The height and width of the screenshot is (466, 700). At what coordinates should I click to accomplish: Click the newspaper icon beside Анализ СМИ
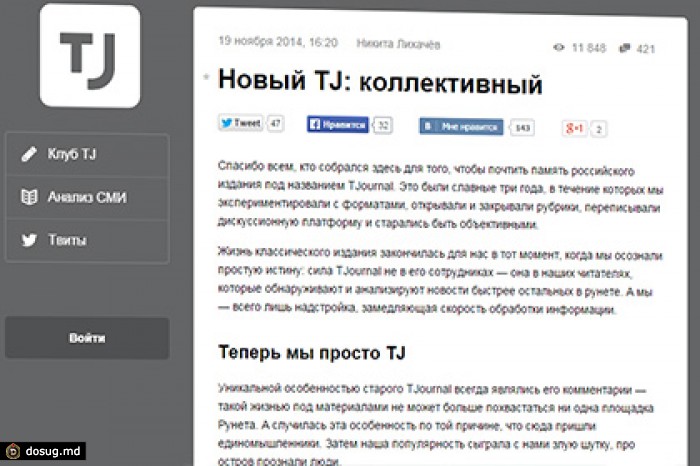tap(29, 197)
